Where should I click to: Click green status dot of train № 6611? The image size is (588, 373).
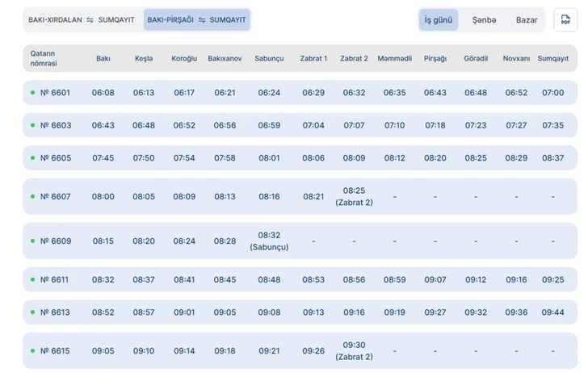point(32,279)
